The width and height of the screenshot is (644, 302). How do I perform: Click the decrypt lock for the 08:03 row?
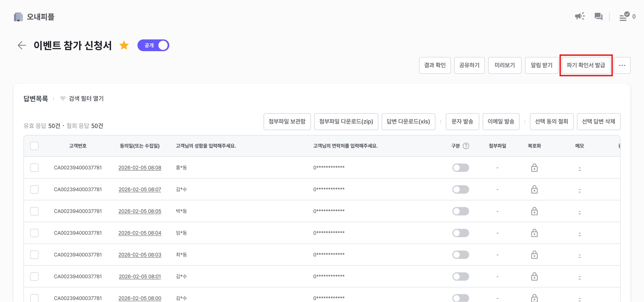pyautogui.click(x=534, y=255)
